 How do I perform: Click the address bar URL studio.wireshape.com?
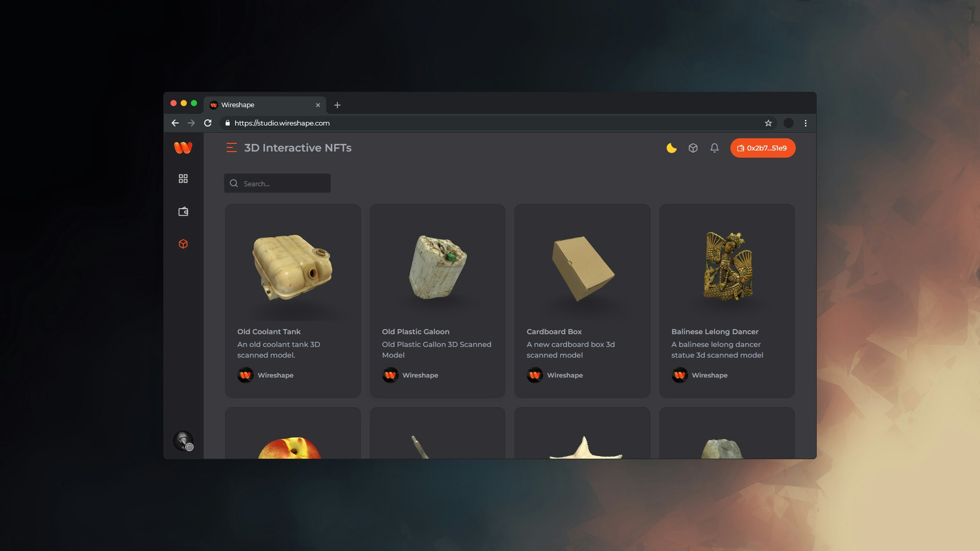click(282, 123)
